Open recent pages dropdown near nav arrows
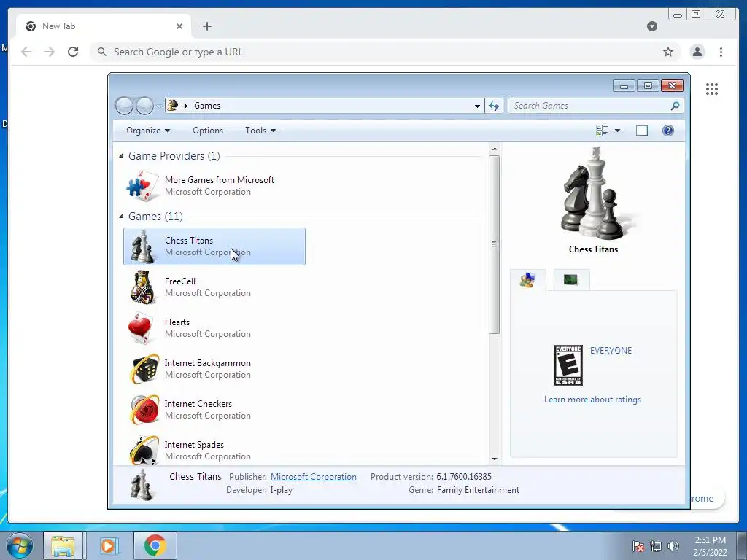Viewport: 747px width, 560px height. pos(159,106)
